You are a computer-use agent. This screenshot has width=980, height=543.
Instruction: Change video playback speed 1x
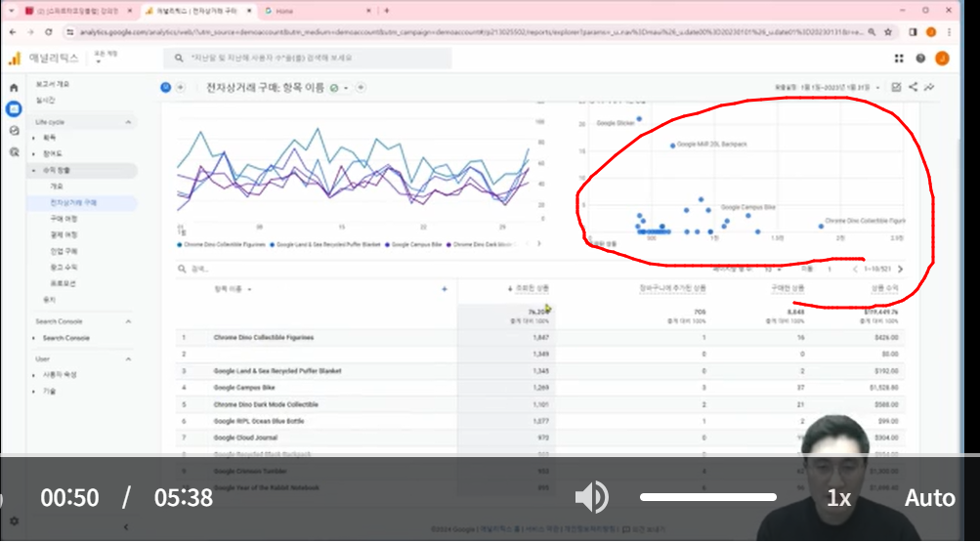838,498
